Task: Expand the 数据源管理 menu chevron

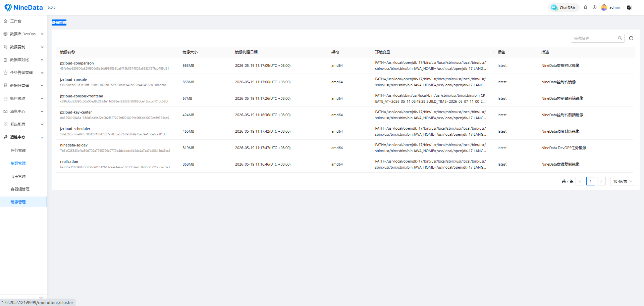Action: click(x=42, y=86)
